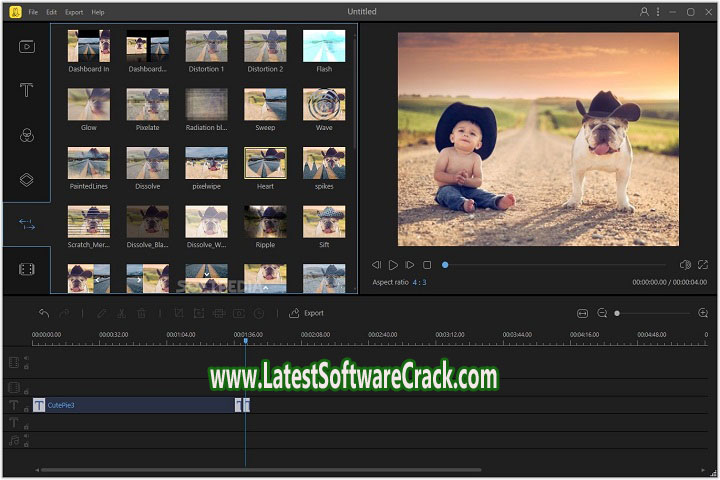The width and height of the screenshot is (720, 480).
Task: Open the Media tab in the sidebar
Action: pyautogui.click(x=27, y=45)
